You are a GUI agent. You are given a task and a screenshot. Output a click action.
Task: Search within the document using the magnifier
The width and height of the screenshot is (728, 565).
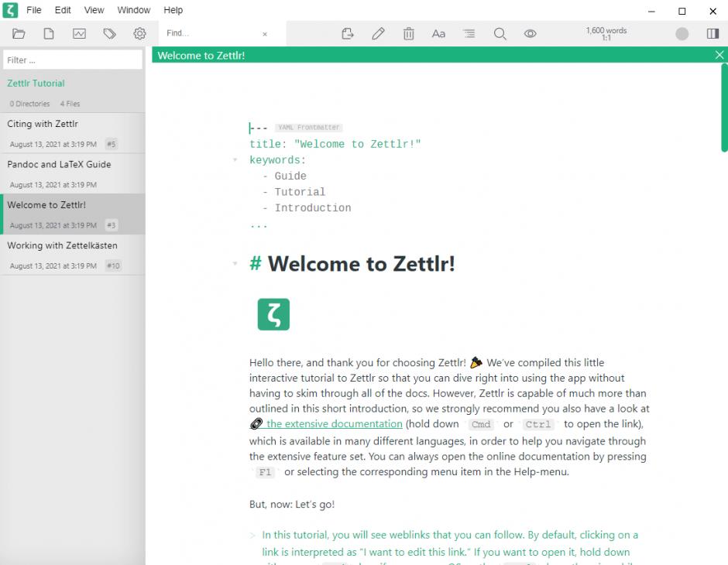point(500,33)
